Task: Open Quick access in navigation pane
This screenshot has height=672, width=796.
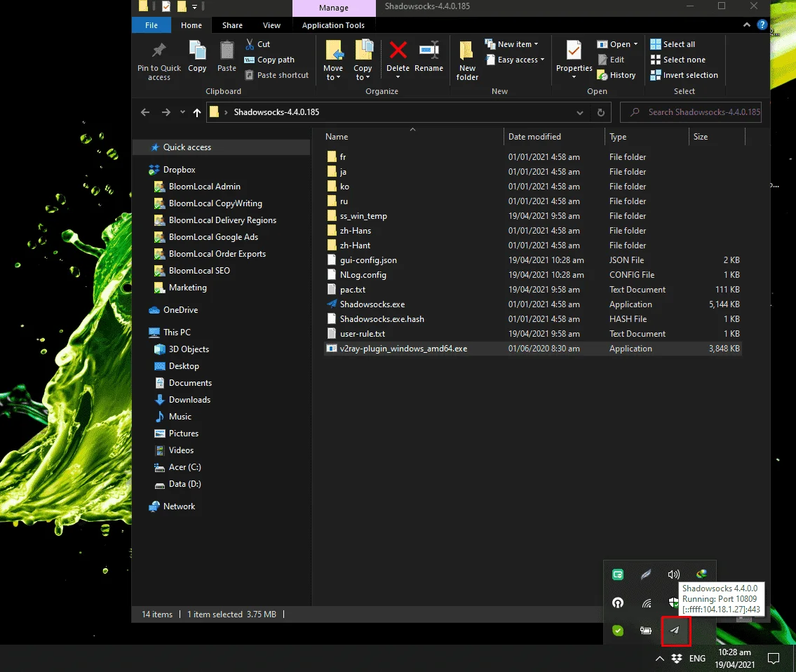Action: click(x=222, y=147)
